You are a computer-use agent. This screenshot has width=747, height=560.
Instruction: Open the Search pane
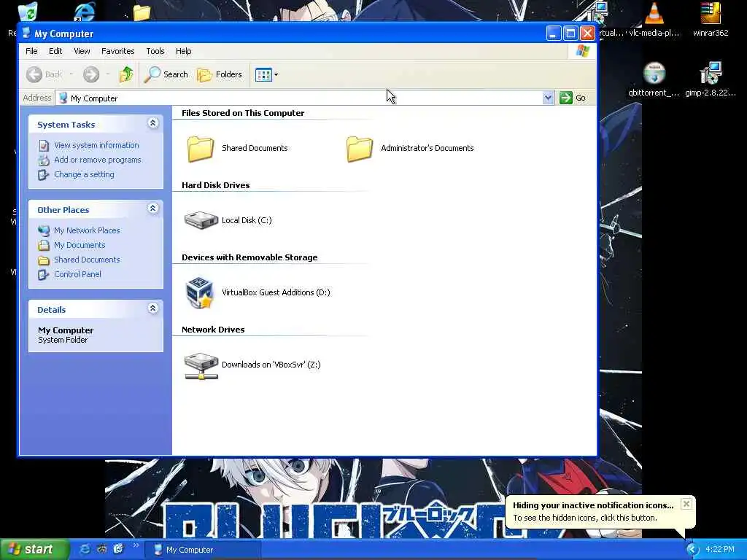click(x=166, y=74)
